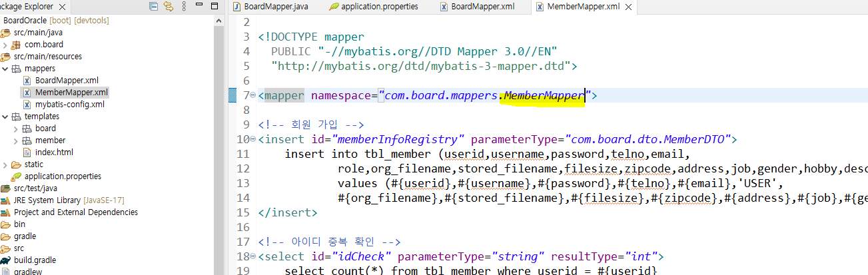The width and height of the screenshot is (868, 275).
Task: Select MemberMapper.xml in Package Explorer tree
Action: (71, 93)
